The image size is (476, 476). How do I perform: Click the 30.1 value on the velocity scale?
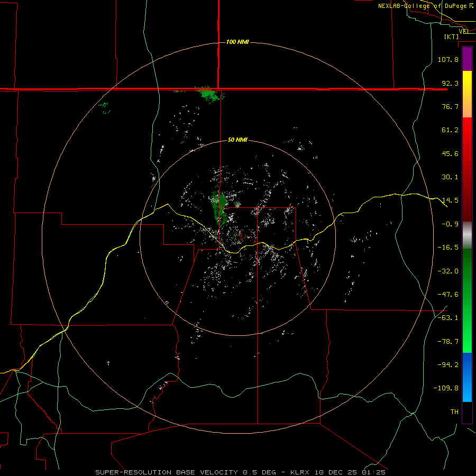pos(450,177)
